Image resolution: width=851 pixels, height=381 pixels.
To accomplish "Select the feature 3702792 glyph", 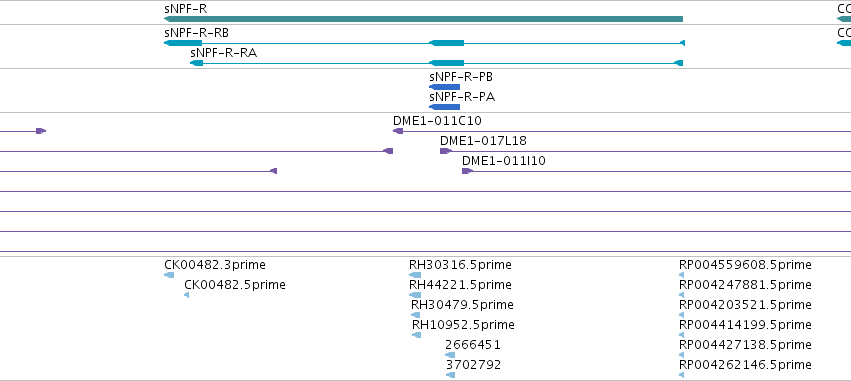I will coord(450,375).
